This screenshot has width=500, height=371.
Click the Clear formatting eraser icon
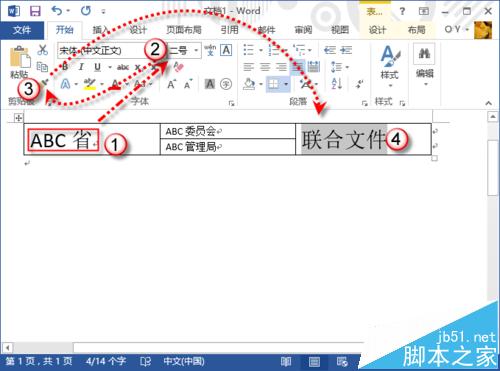[179, 67]
